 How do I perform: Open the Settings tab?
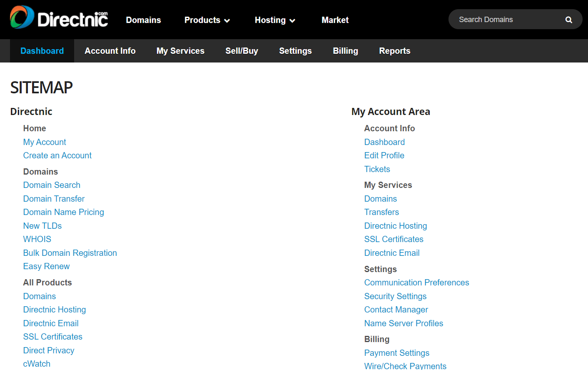click(295, 51)
